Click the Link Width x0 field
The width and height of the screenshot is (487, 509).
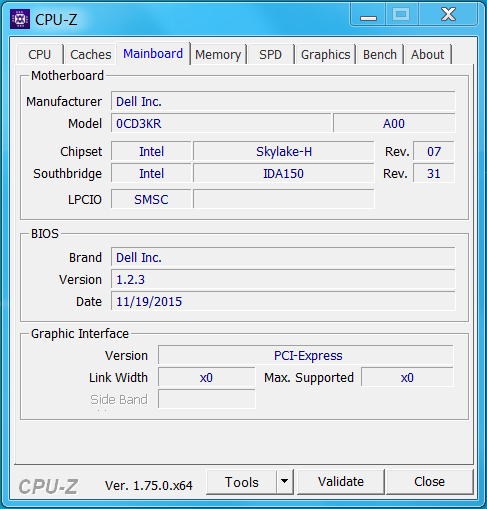[207, 377]
